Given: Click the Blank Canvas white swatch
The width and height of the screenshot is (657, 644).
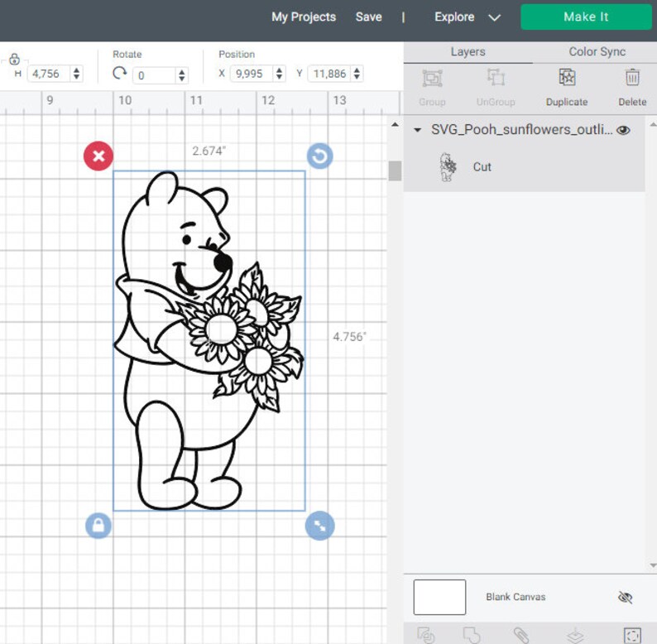Looking at the screenshot, I should (439, 597).
